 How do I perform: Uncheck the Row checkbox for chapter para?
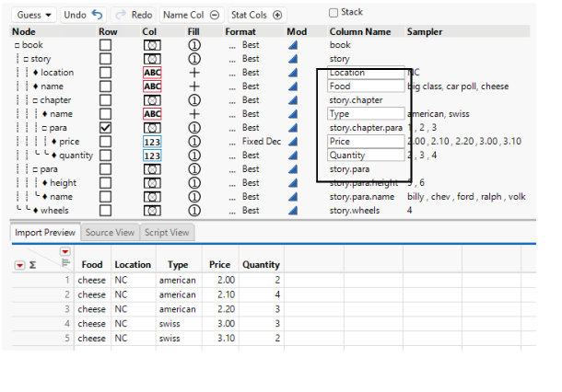105,128
